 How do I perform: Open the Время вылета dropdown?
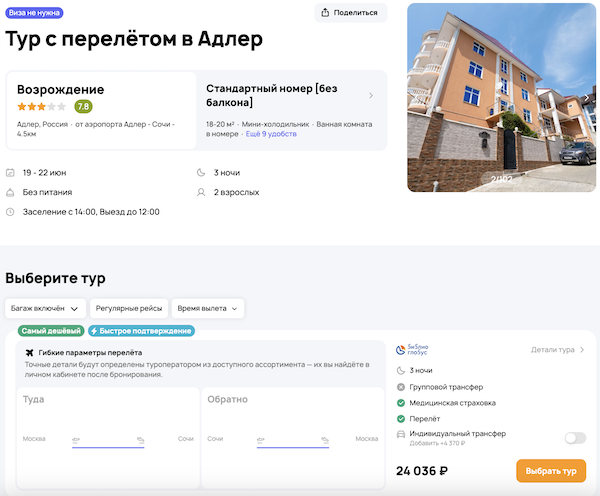pos(207,309)
